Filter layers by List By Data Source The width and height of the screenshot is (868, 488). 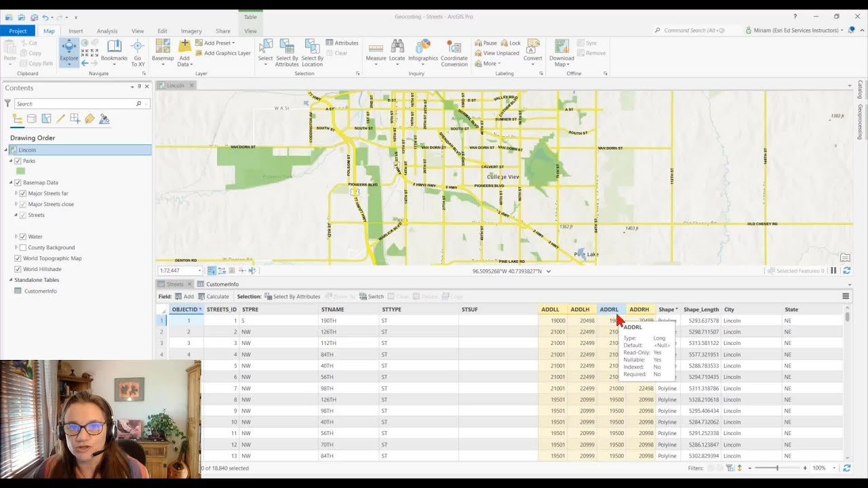32,119
